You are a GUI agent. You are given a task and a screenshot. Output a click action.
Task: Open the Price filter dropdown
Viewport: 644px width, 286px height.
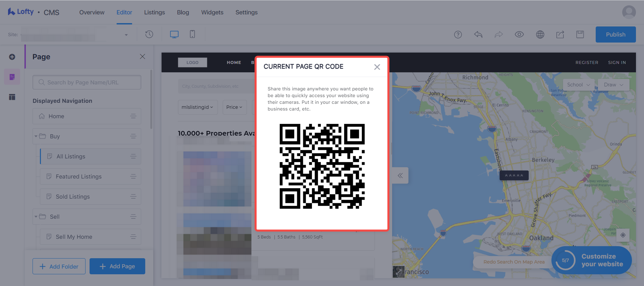click(x=234, y=107)
